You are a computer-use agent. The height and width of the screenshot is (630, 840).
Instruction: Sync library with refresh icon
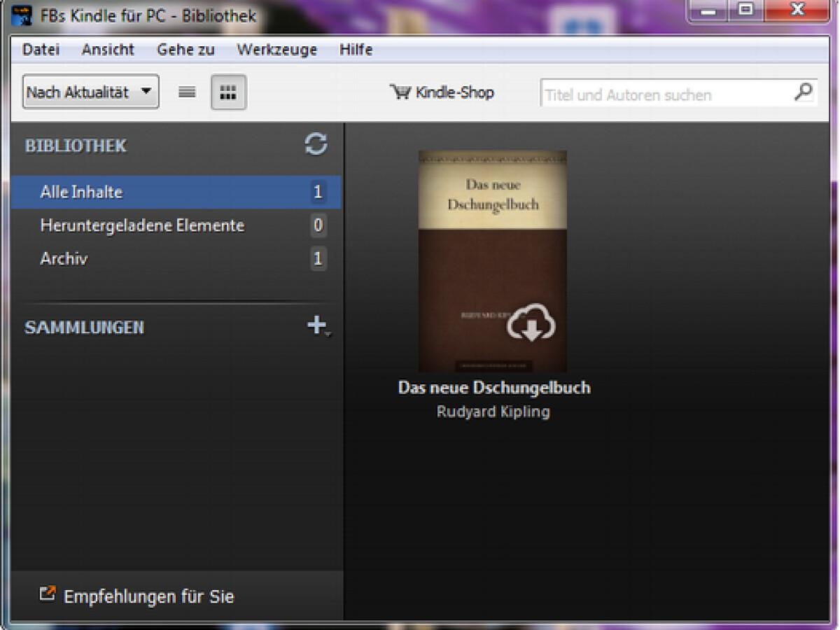coord(316,145)
